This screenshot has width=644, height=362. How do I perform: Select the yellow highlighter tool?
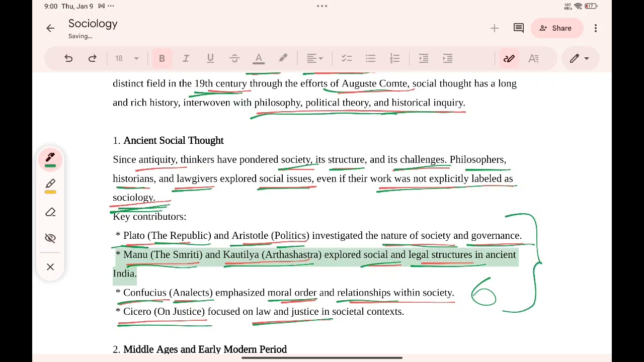tap(50, 186)
